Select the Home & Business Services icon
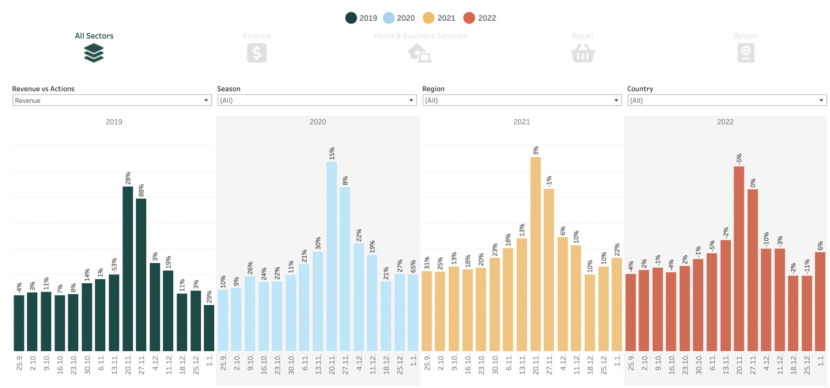This screenshot has height=388, width=830. (x=420, y=53)
